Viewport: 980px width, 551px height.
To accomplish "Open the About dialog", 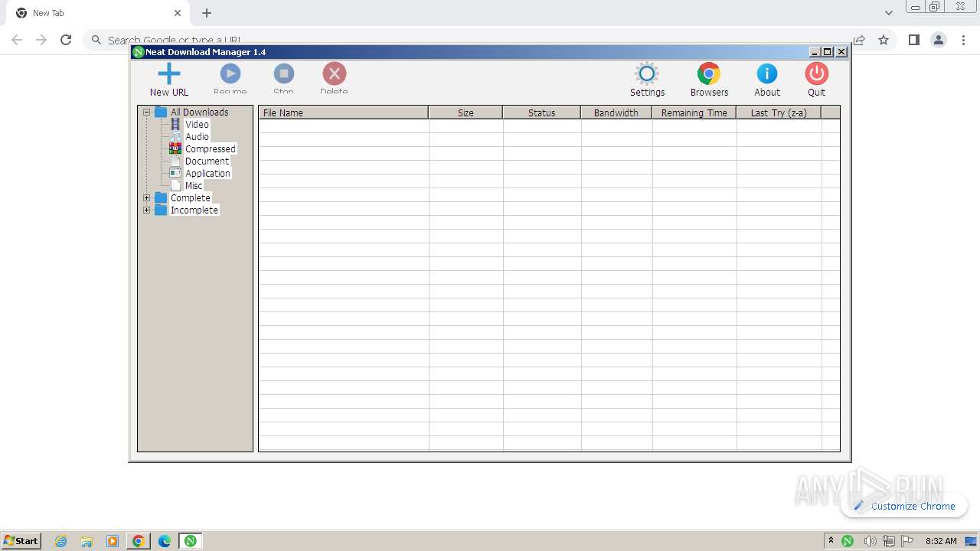I will [x=766, y=80].
